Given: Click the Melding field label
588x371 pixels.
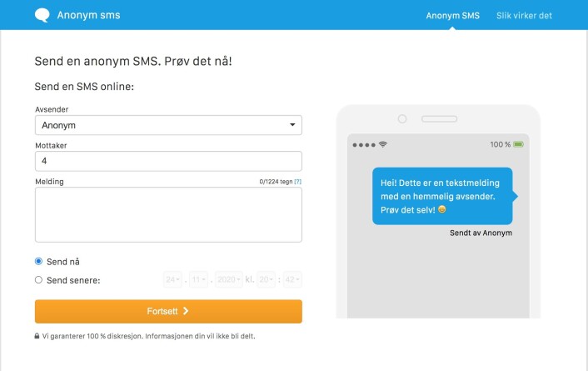Looking at the screenshot, I should coord(49,182).
